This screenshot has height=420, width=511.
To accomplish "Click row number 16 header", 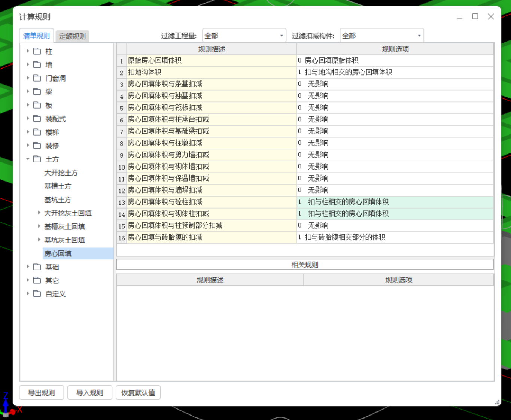I will click(x=122, y=237).
